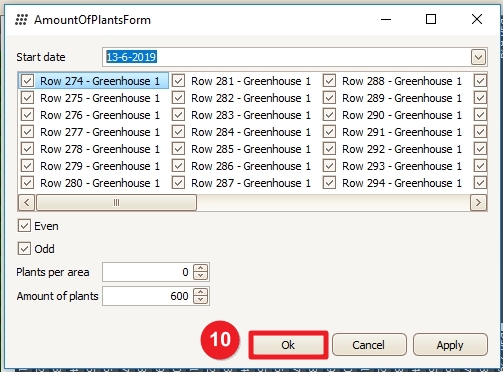Click the horizontal scrollbar thumb
This screenshot has height=372, width=503.
click(116, 202)
